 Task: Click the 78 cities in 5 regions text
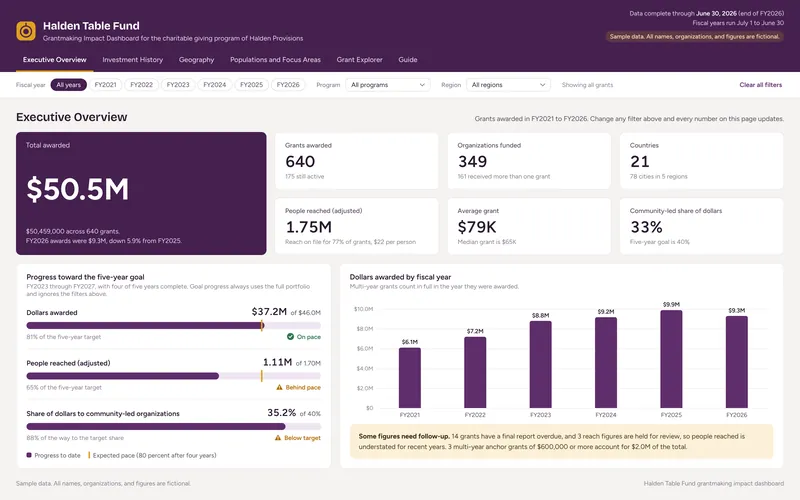(659, 177)
